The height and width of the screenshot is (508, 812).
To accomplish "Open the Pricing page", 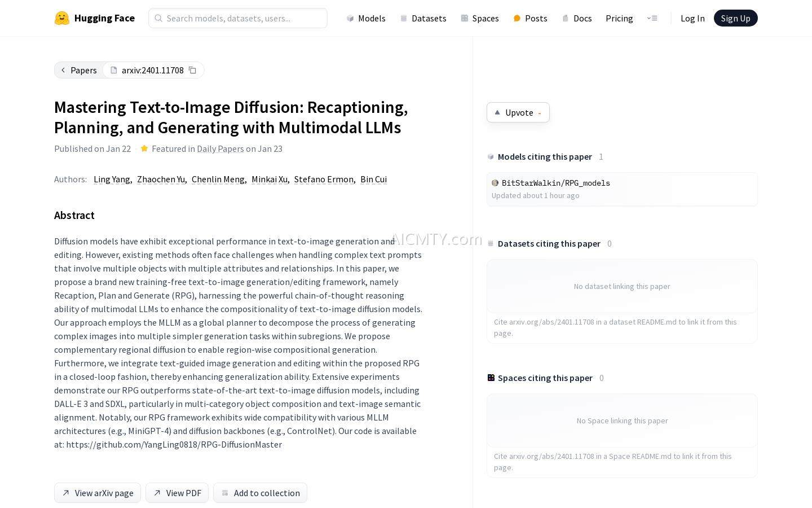I will coord(619,18).
